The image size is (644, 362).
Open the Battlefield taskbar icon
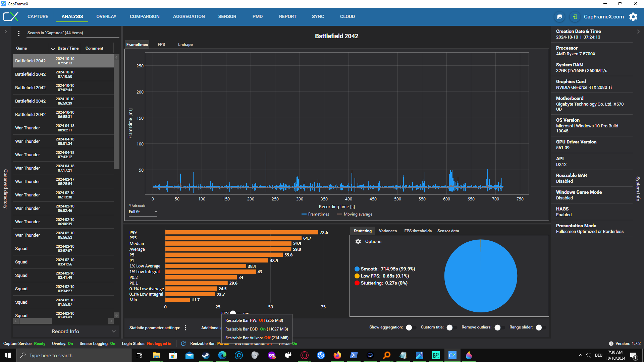(x=436, y=355)
